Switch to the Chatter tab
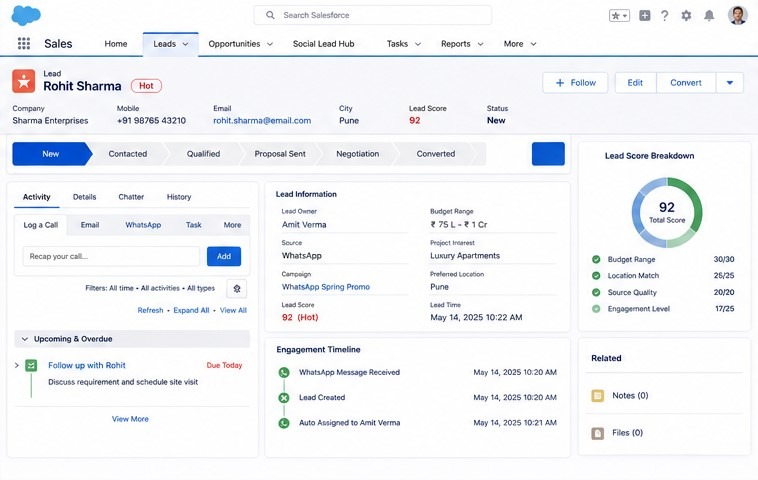Viewport: 758px width, 480px height. point(131,197)
